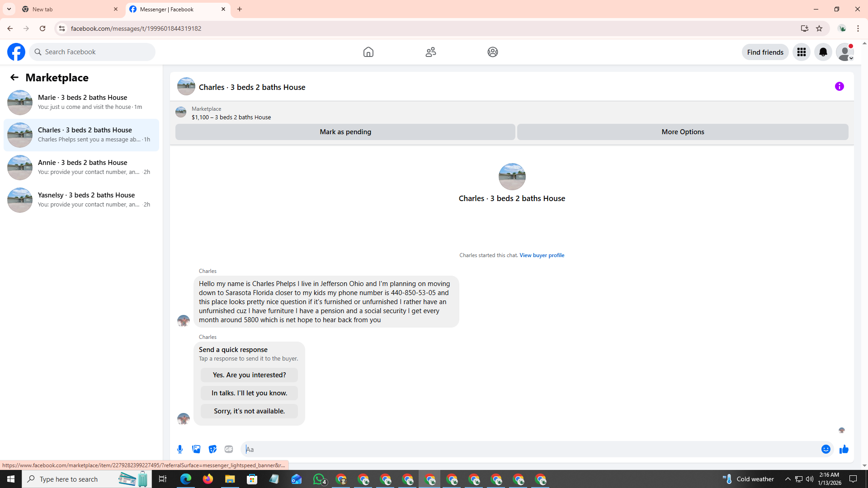Open the GIF picker icon

coord(229,449)
